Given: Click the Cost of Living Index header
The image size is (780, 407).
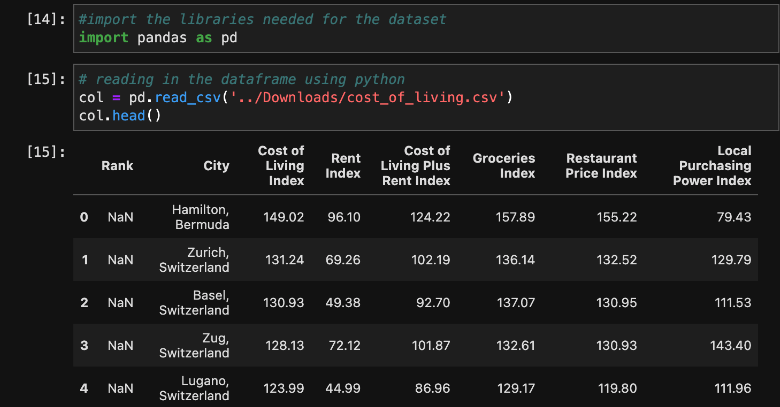Looking at the screenshot, I should point(280,166).
